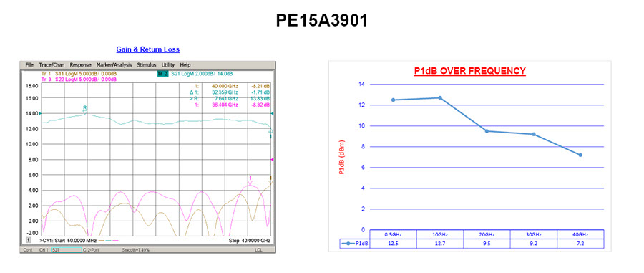Click the 36.404 GHz marker readout
The height and width of the screenshot is (273, 644).
[x=225, y=105]
